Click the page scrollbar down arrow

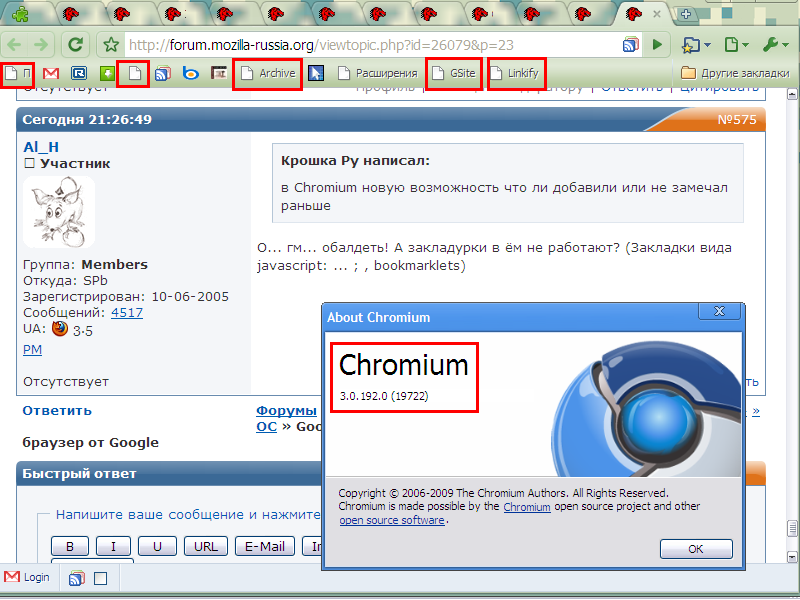click(x=792, y=557)
